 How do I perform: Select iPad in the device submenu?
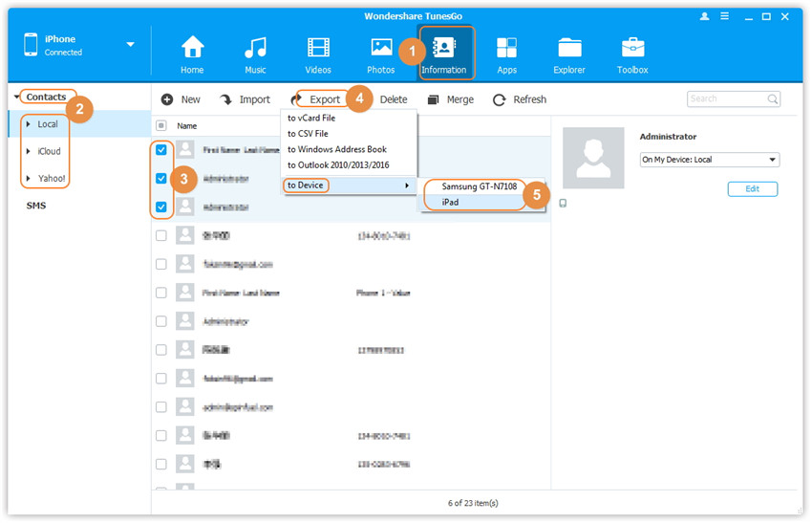pos(451,202)
